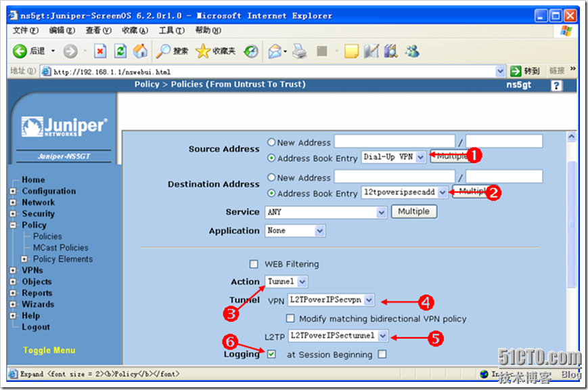Open History clock icon

[x=251, y=51]
